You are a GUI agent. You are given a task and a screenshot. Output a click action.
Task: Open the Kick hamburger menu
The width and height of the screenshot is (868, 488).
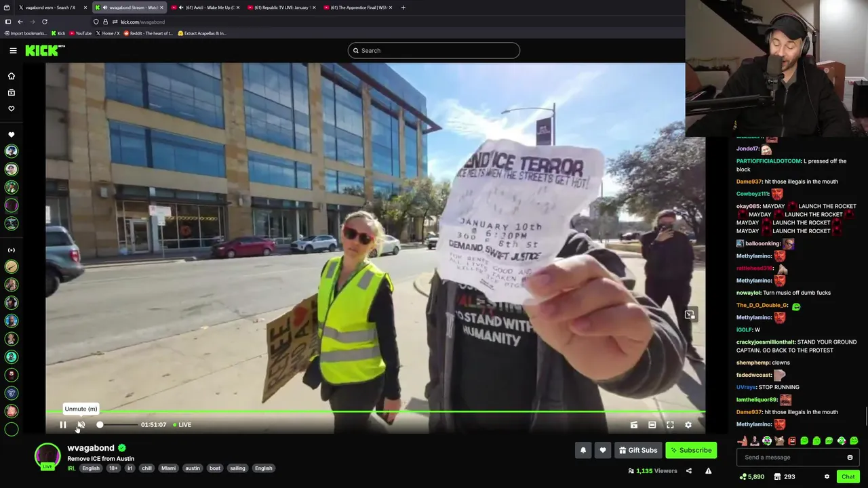(13, 50)
